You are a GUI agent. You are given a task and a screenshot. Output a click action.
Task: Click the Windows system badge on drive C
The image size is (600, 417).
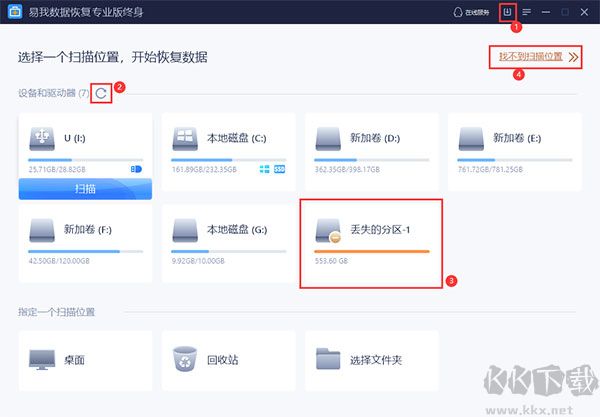click(x=264, y=169)
